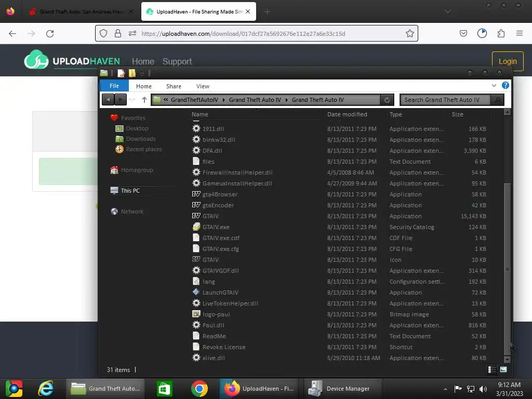
Task: Open the Firefox extensions puzzle icon
Action: tap(501, 33)
